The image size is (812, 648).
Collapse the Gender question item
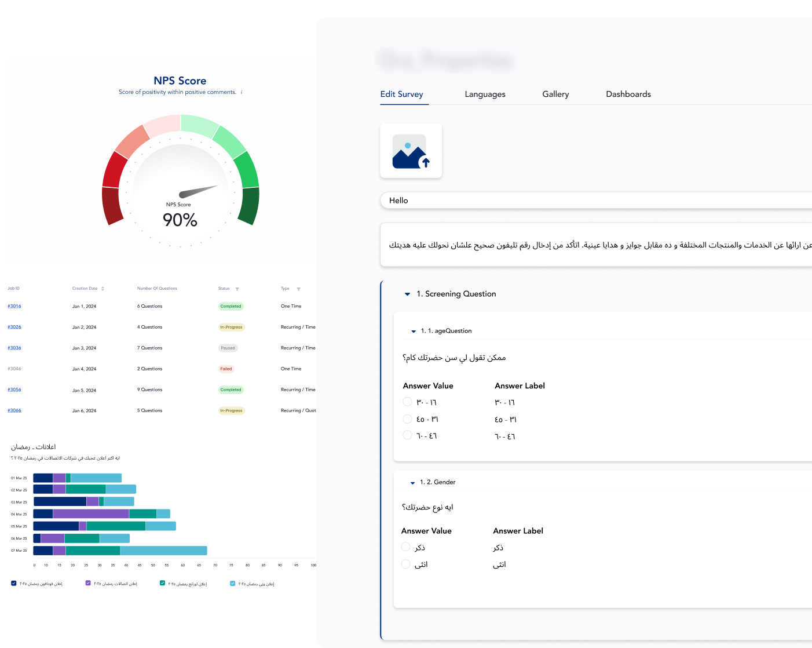coord(412,483)
